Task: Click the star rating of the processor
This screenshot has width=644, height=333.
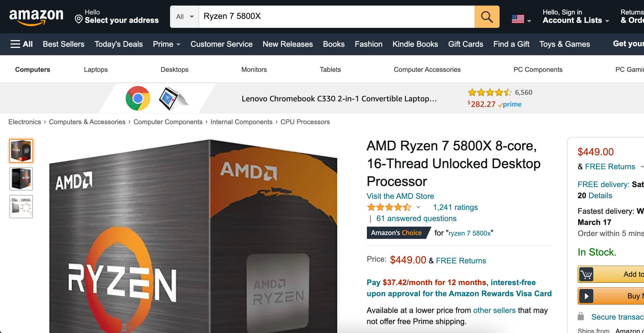Action: click(389, 207)
